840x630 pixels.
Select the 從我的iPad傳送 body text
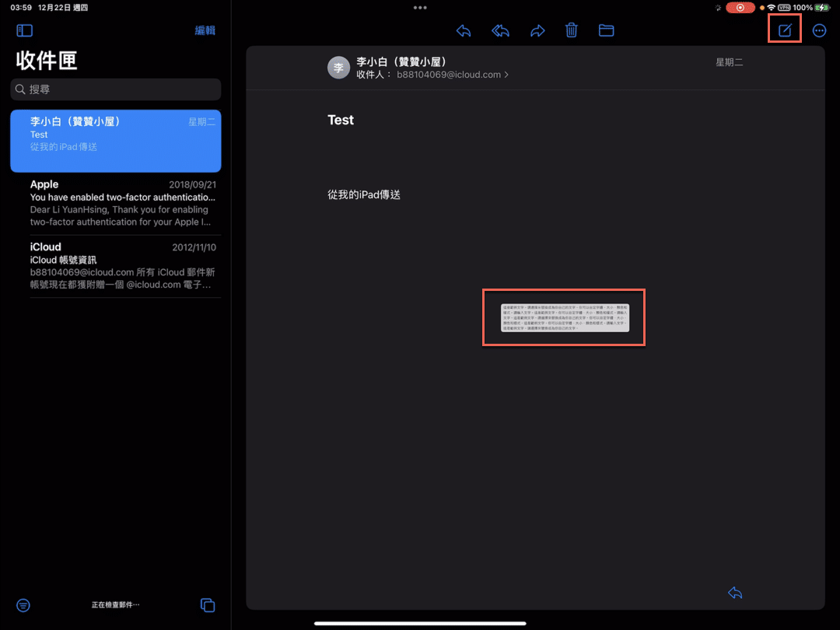[x=364, y=195]
